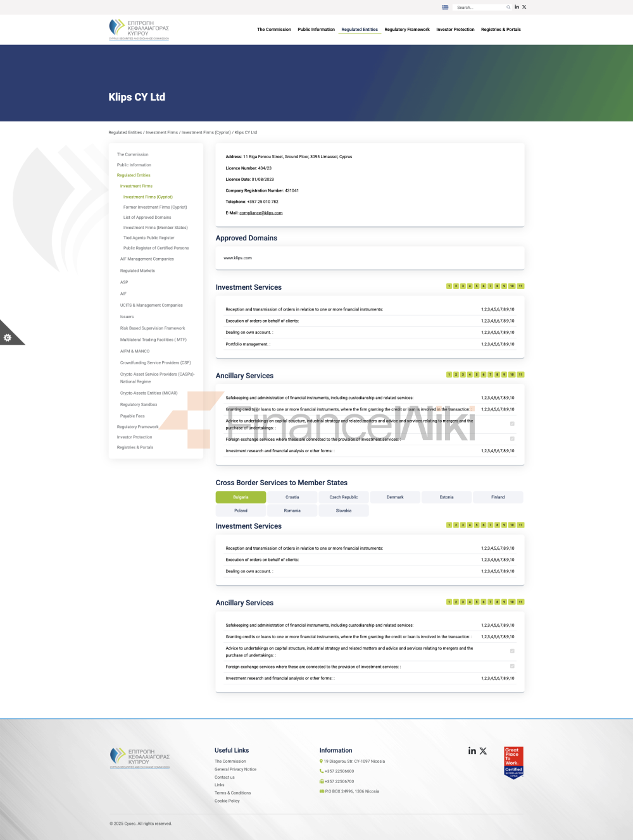Open Registries & Portals in the top navigation
Viewport: 633px width, 840px height.
coord(501,30)
